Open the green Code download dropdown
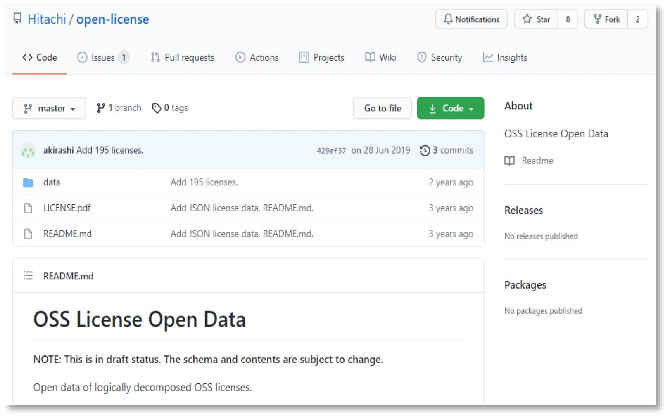 (450, 108)
